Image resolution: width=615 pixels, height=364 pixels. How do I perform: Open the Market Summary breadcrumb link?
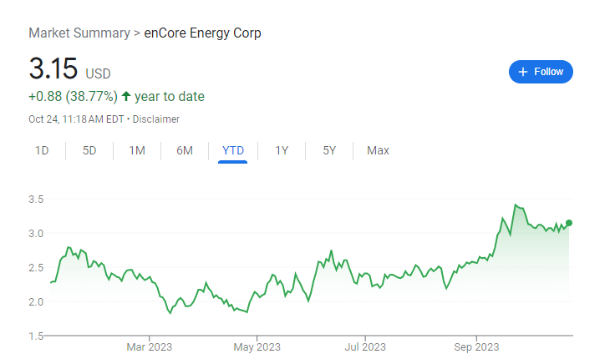pos(79,33)
